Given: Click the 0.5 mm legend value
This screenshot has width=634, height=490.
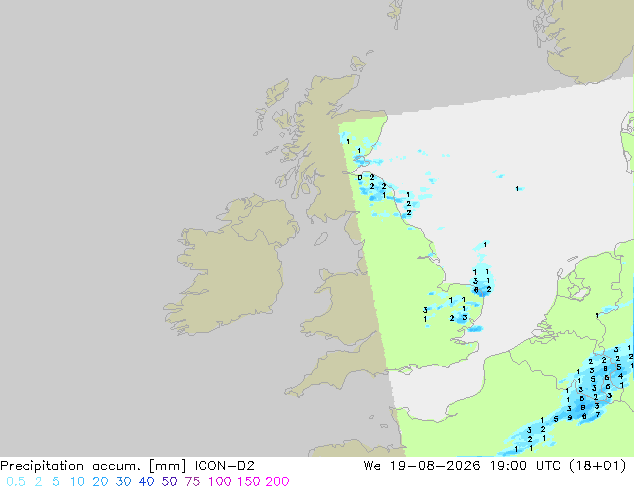Looking at the screenshot, I should point(16,482).
